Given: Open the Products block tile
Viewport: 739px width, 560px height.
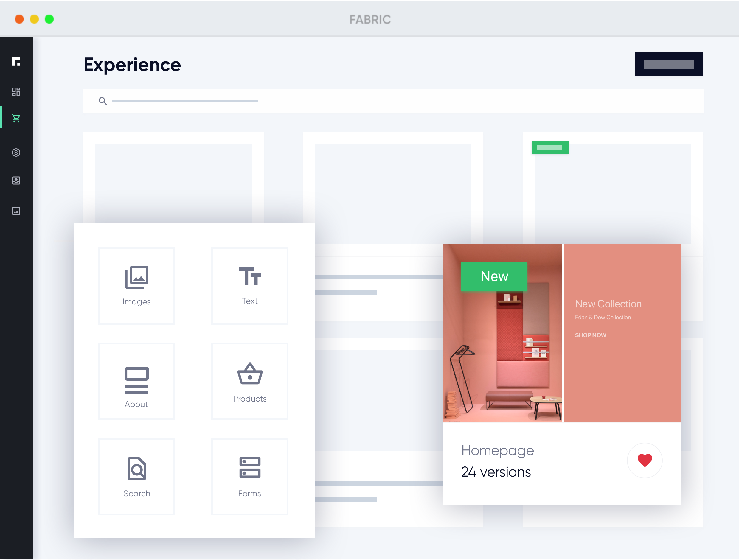Looking at the screenshot, I should tap(250, 381).
